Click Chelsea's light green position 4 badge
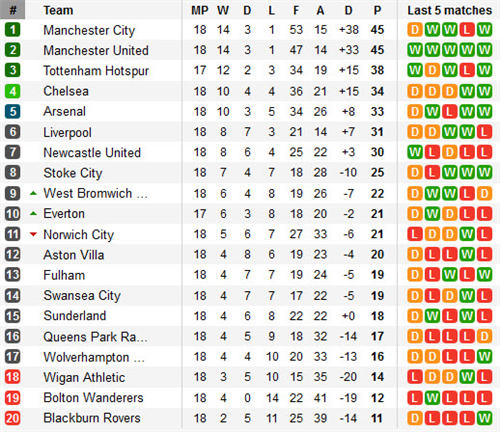 click(13, 91)
